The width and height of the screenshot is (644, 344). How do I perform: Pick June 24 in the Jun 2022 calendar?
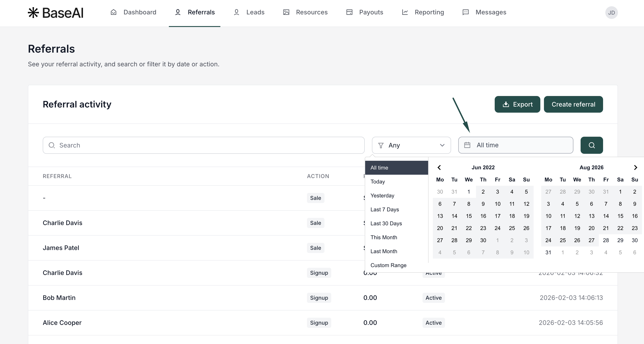tap(497, 228)
